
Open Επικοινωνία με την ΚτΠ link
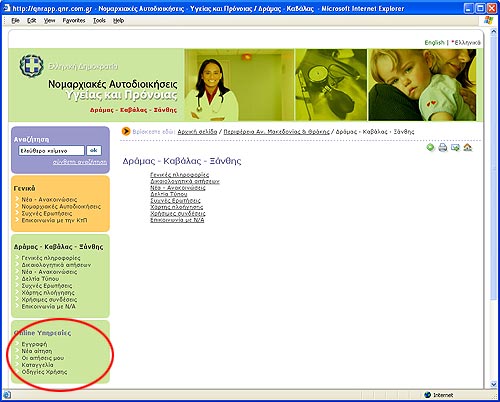(x=54, y=220)
